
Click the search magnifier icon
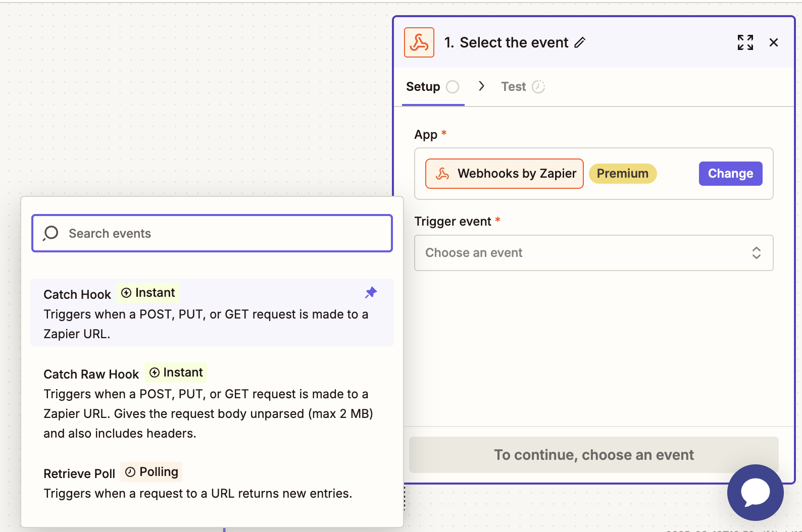point(51,233)
